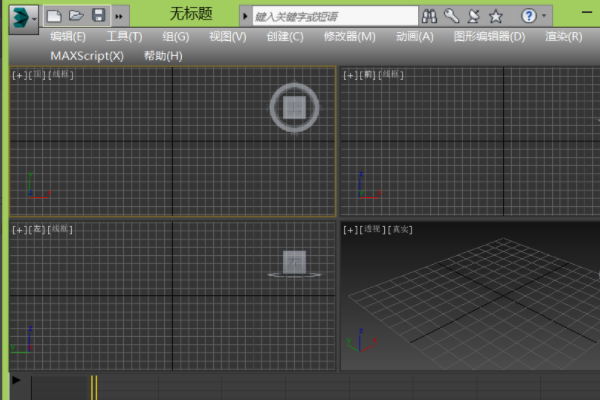
Task: Open the 工具(T) menu
Action: pos(124,37)
